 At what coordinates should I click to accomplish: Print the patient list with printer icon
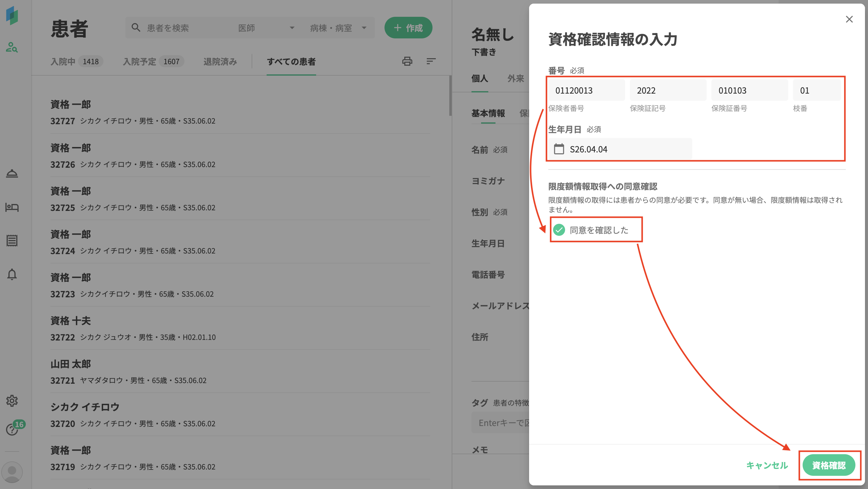click(x=407, y=61)
